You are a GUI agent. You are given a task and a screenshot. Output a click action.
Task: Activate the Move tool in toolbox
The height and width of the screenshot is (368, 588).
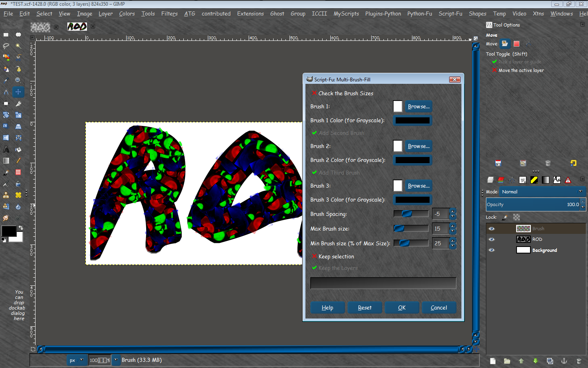click(x=18, y=92)
